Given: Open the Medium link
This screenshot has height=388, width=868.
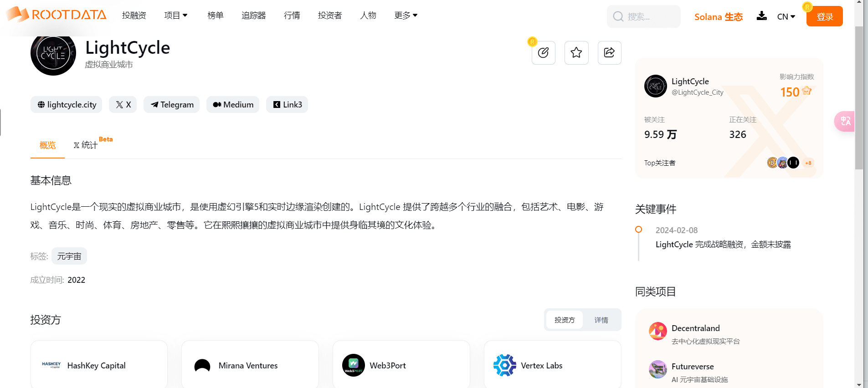Looking at the screenshot, I should tap(233, 105).
